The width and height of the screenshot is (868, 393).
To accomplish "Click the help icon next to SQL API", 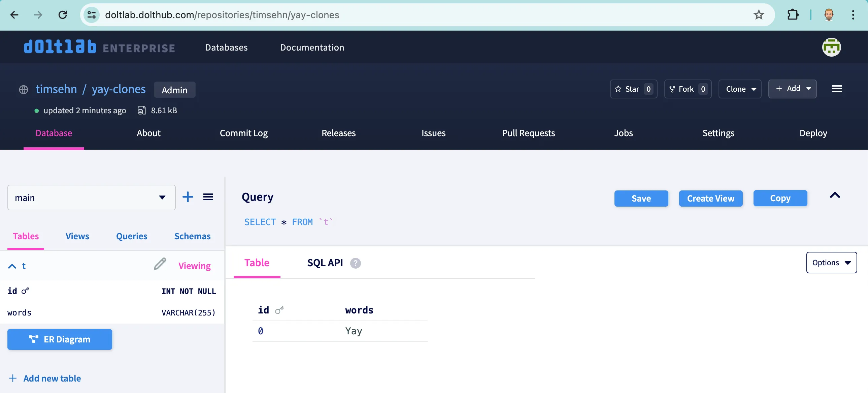I will [355, 263].
